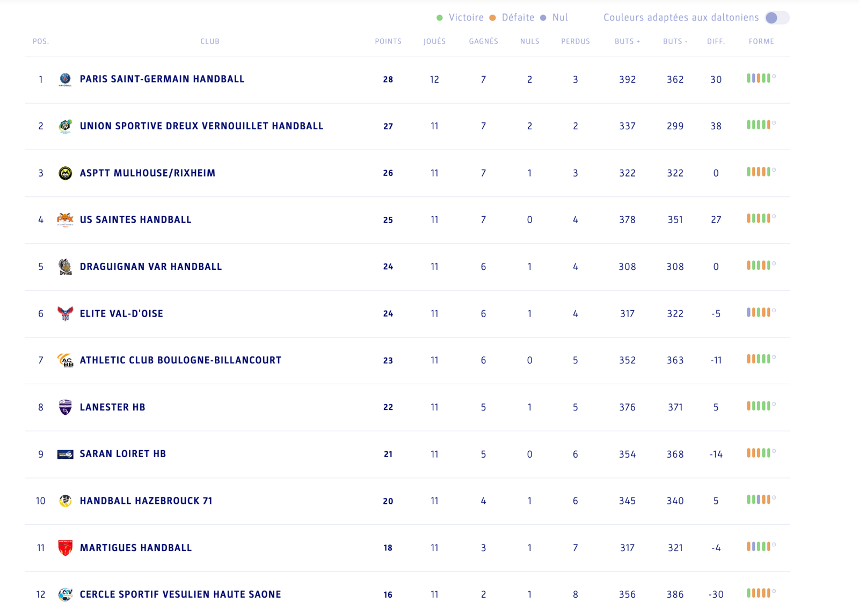Viewport: 859px width, 616px height.
Task: Open Cercle Sportif Vesulien Haute Saone page
Action: click(180, 595)
